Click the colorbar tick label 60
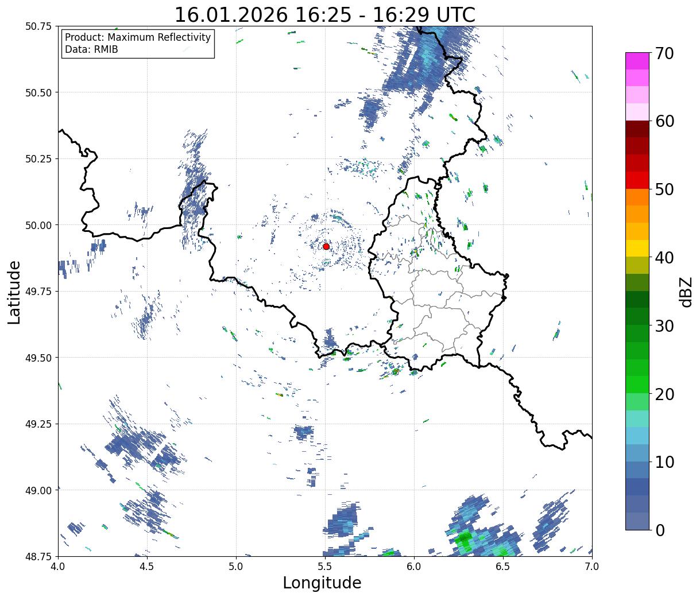 pyautogui.click(x=664, y=121)
